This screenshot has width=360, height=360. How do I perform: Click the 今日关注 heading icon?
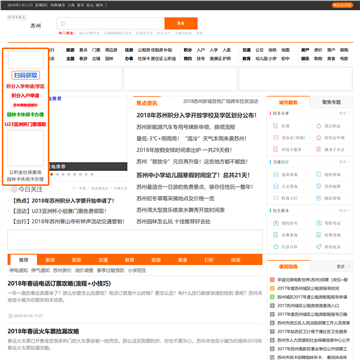coord(14,189)
